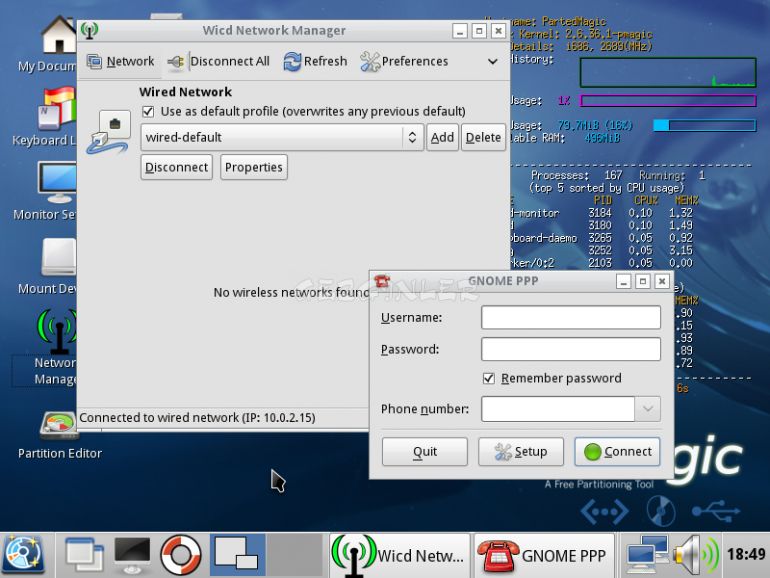Open the start menu icon in taskbar
Image resolution: width=770 pixels, height=578 pixels.
[24, 555]
